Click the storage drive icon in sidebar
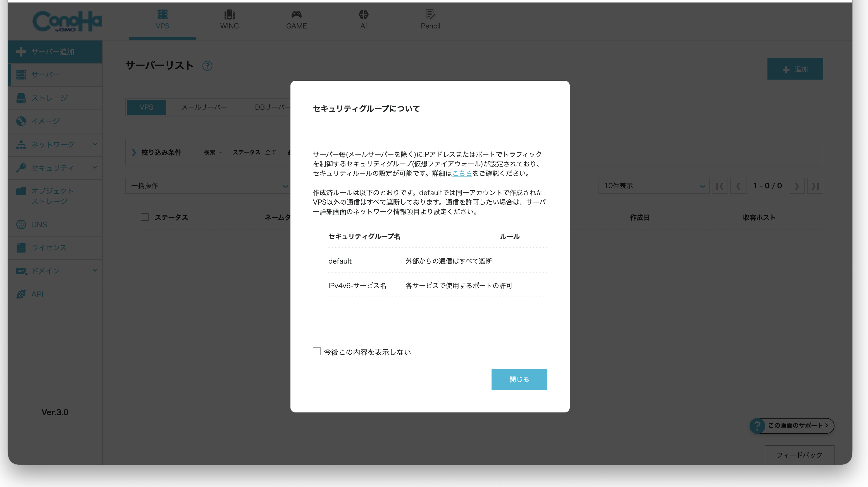Screen dimensions: 868x487 (x=21, y=98)
